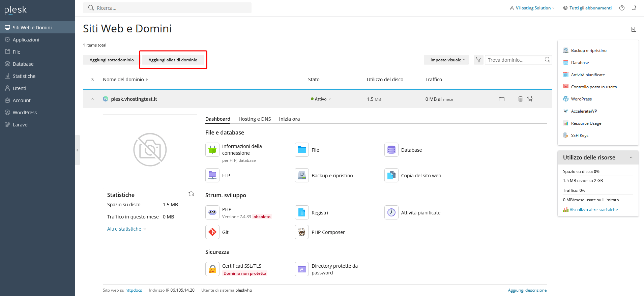Open the Registri logs icon
The height and width of the screenshot is (296, 644).
click(302, 212)
